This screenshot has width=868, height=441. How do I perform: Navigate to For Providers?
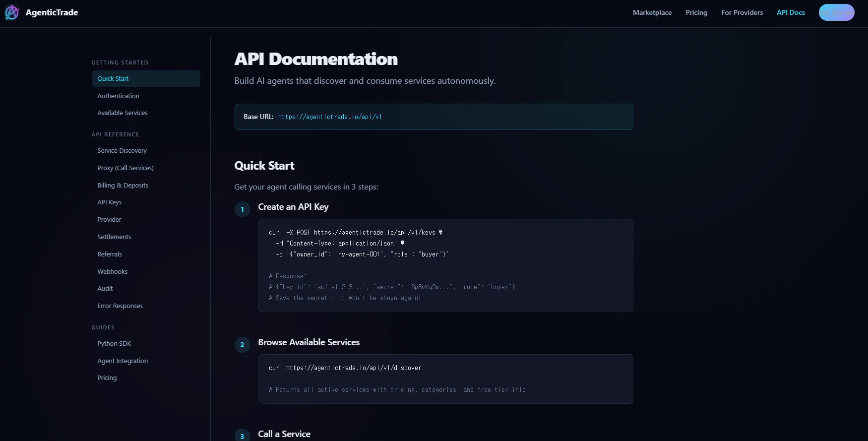point(742,12)
